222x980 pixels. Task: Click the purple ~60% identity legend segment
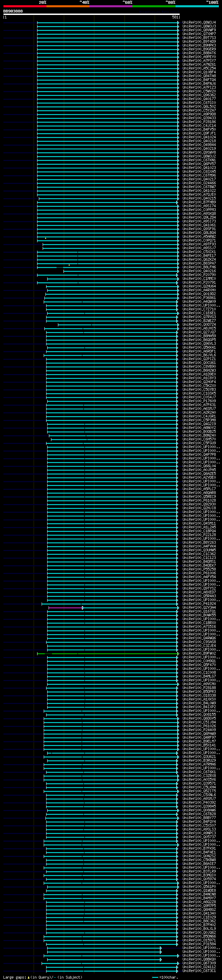(x=111, y=6)
